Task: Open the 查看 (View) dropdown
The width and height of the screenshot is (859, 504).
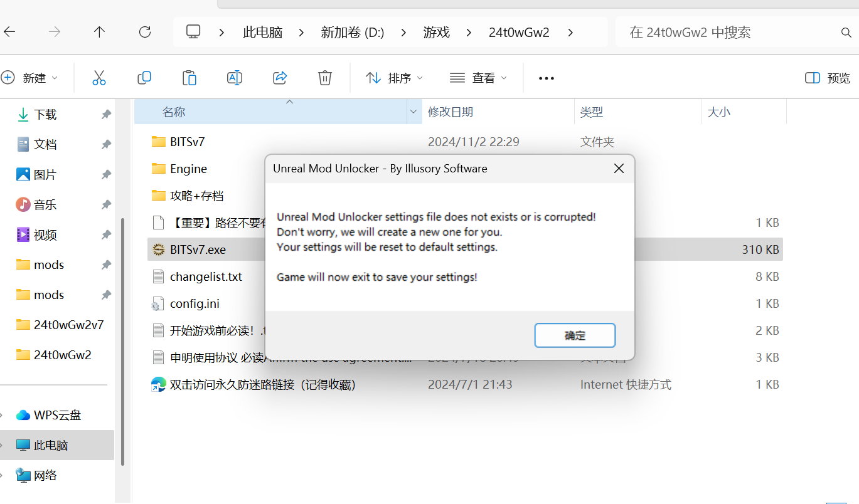Action: 479,78
